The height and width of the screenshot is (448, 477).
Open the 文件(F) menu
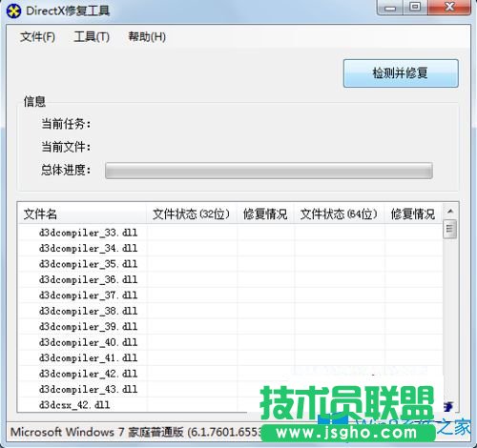(37, 37)
